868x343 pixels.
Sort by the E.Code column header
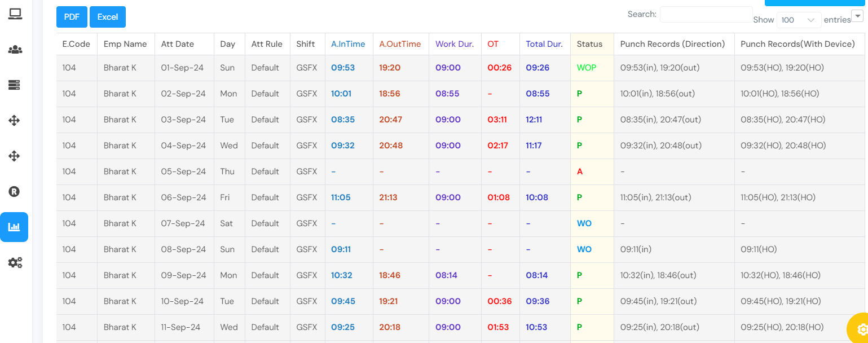[x=76, y=44]
